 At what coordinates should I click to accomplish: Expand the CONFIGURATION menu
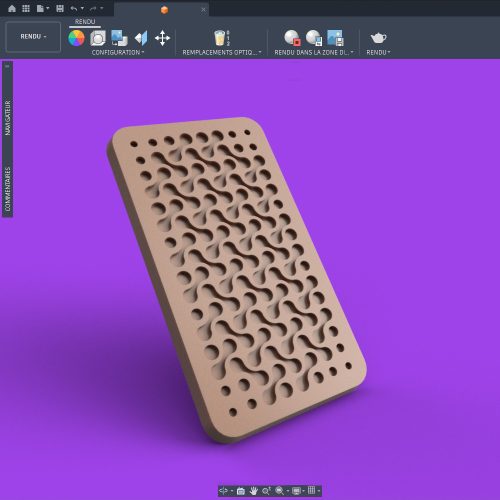click(x=118, y=52)
